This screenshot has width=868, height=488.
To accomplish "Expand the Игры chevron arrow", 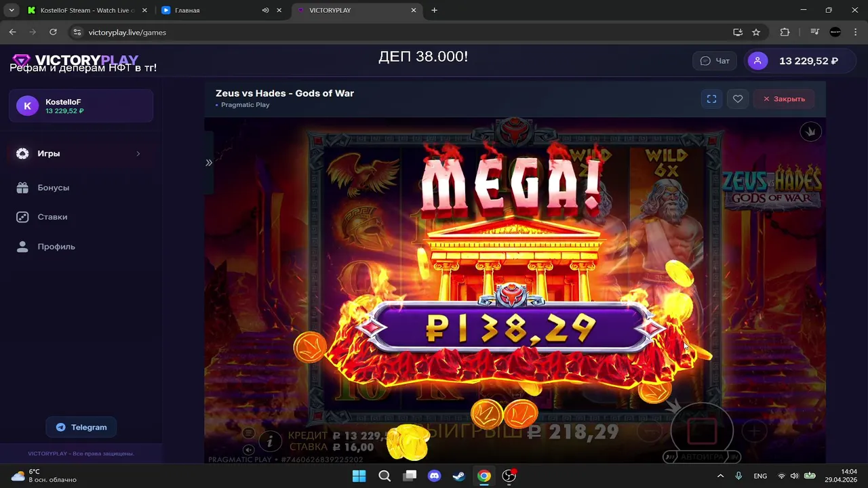I will coord(138,154).
